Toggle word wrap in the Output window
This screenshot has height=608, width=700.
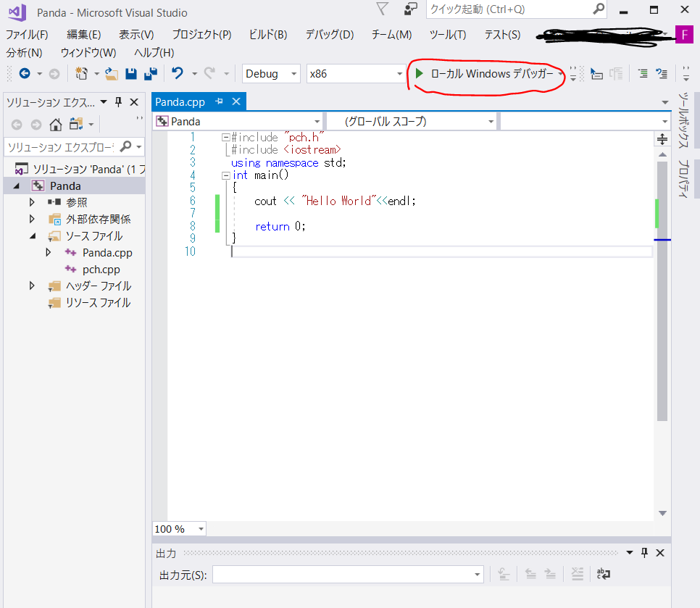tap(603, 573)
